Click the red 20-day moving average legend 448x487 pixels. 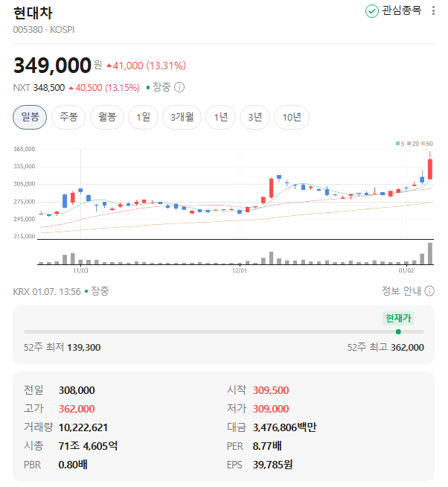click(x=414, y=143)
